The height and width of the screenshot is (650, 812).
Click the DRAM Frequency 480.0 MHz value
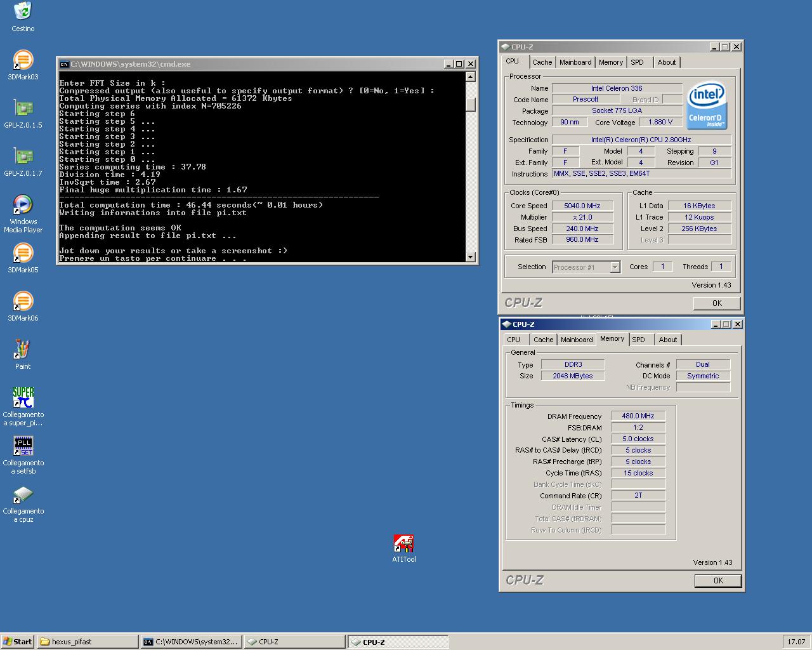(638, 416)
